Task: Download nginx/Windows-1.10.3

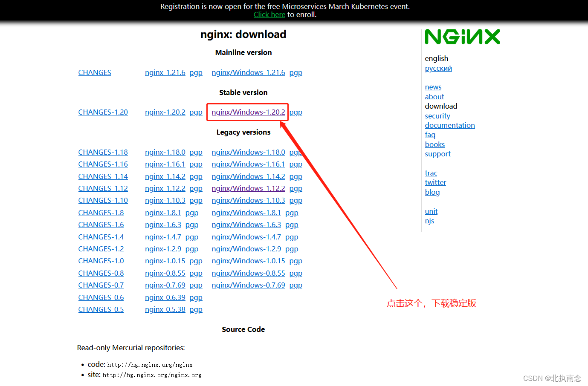Action: coord(248,200)
